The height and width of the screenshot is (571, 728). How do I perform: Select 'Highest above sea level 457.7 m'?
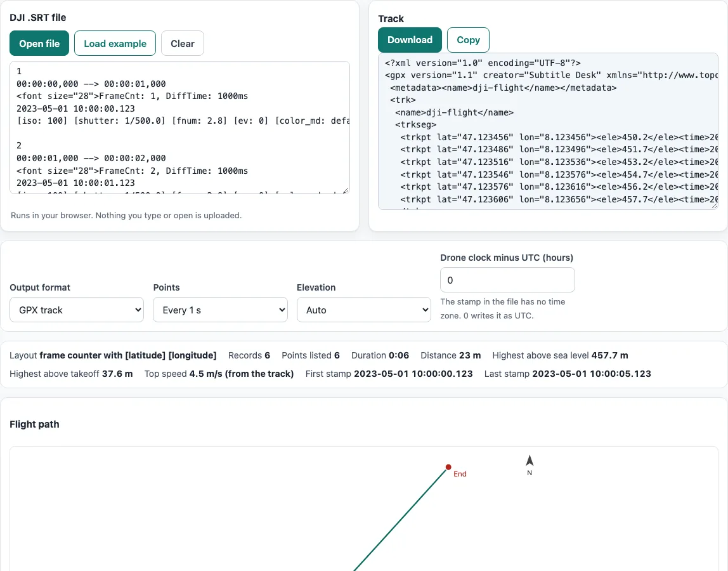coord(560,355)
